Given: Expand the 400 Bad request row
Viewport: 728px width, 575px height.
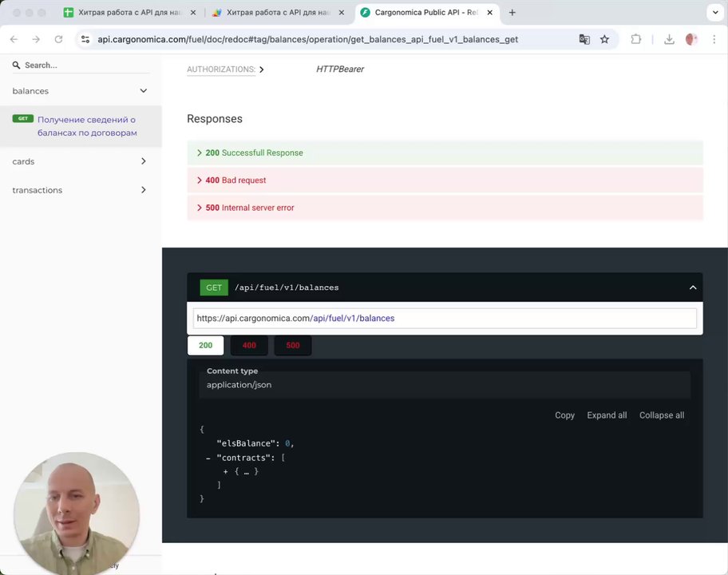Looking at the screenshot, I should click(445, 180).
